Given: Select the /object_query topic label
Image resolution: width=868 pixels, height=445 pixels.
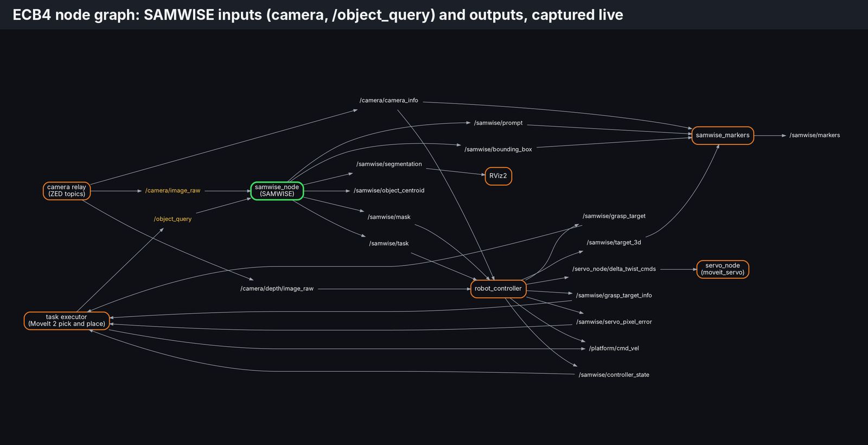Looking at the screenshot, I should point(173,219).
